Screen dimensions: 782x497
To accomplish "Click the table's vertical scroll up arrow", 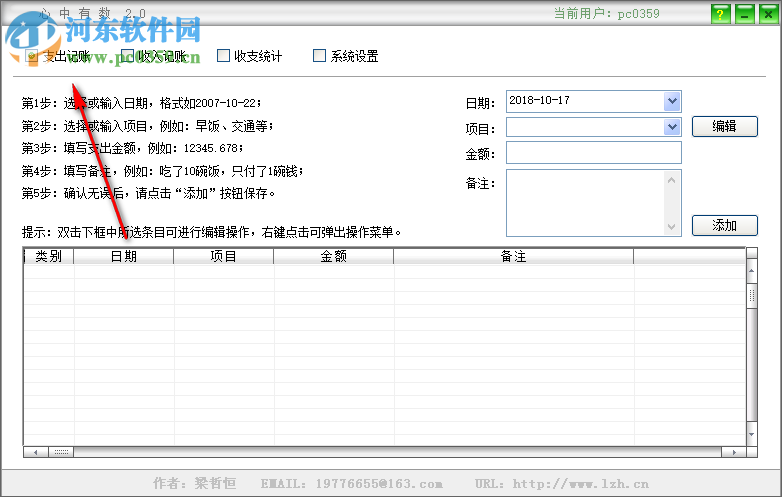I will 752,271.
